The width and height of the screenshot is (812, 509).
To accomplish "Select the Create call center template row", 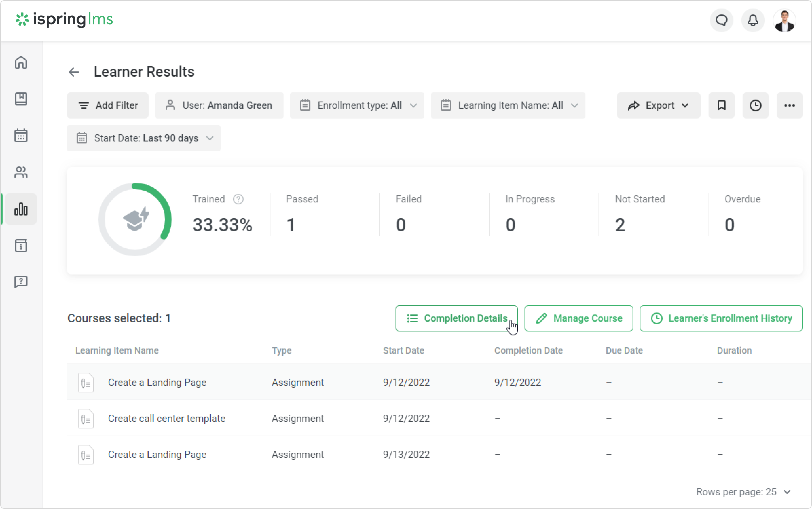I will (167, 419).
